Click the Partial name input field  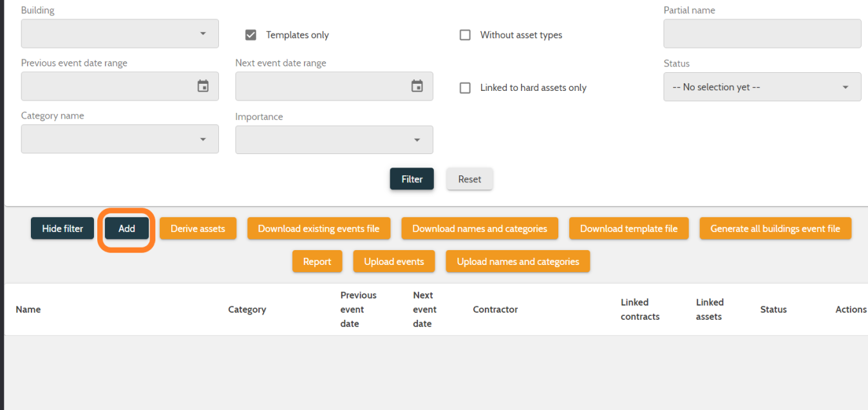762,34
